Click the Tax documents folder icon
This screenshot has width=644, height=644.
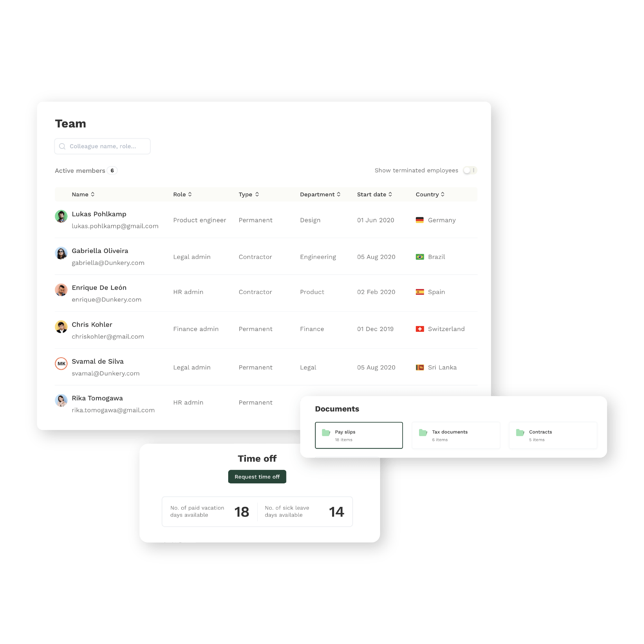423,434
